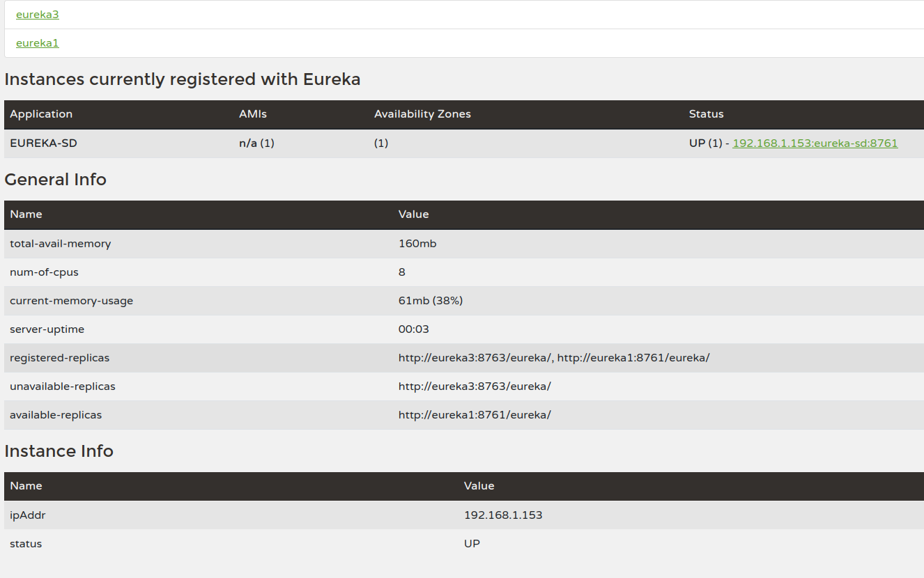Click the Instances currently registered heading

(183, 79)
